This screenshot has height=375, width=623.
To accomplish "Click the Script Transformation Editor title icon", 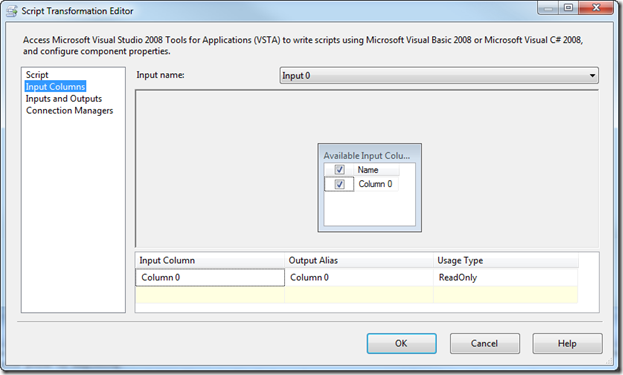I will [12, 11].
